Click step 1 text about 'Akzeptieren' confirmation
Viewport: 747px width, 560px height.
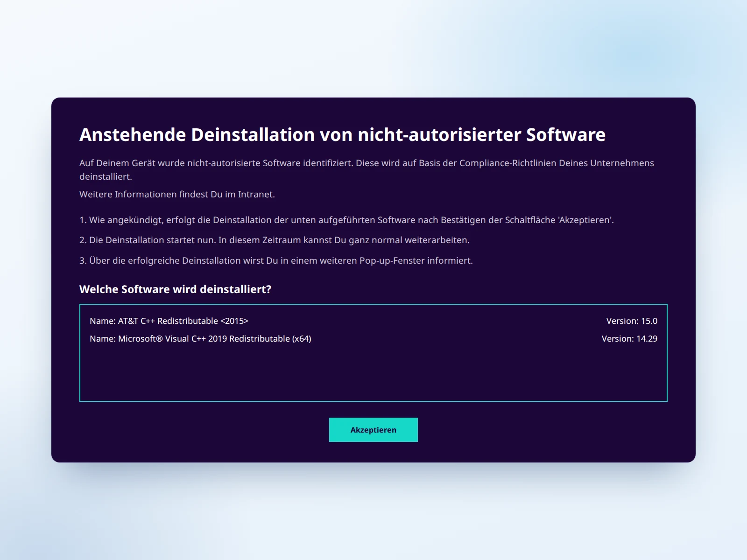[346, 220]
